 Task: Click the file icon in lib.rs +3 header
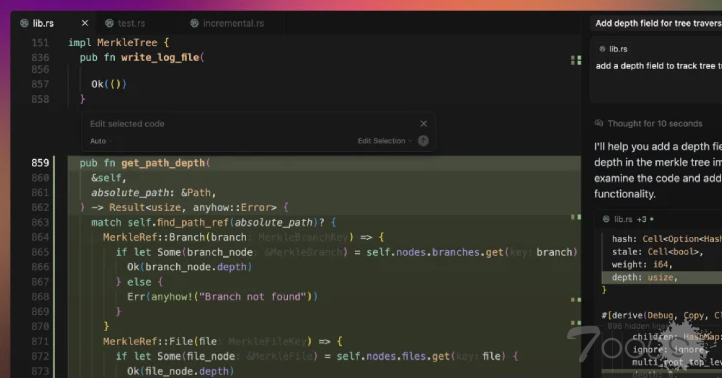(606, 219)
